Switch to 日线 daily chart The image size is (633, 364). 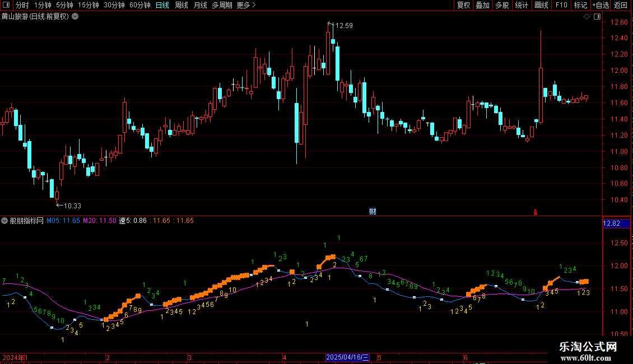(162, 5)
